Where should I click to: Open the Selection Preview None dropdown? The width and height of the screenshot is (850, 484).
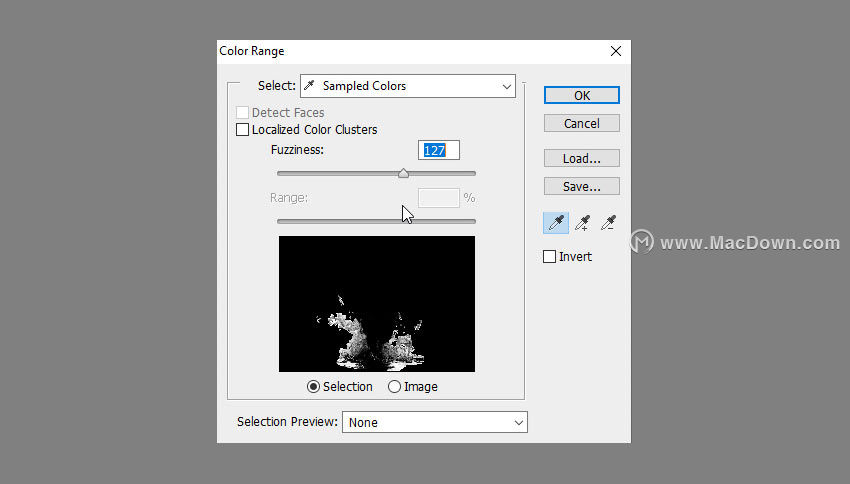tap(435, 422)
